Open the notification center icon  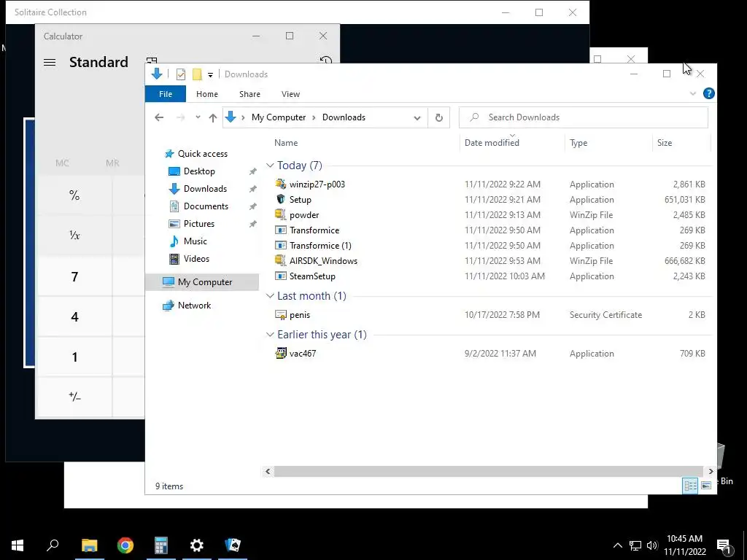pos(724,545)
